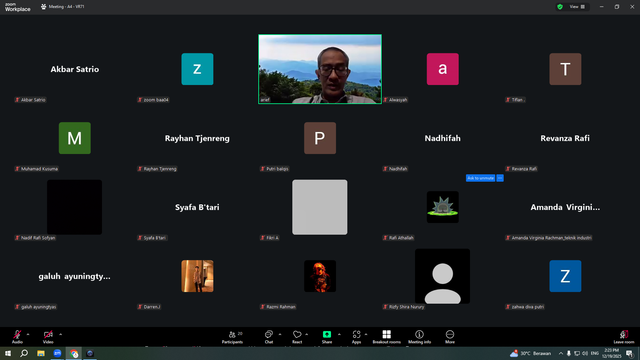Open the Chat panel
Viewport: 640px width, 360px height.
tap(269, 337)
